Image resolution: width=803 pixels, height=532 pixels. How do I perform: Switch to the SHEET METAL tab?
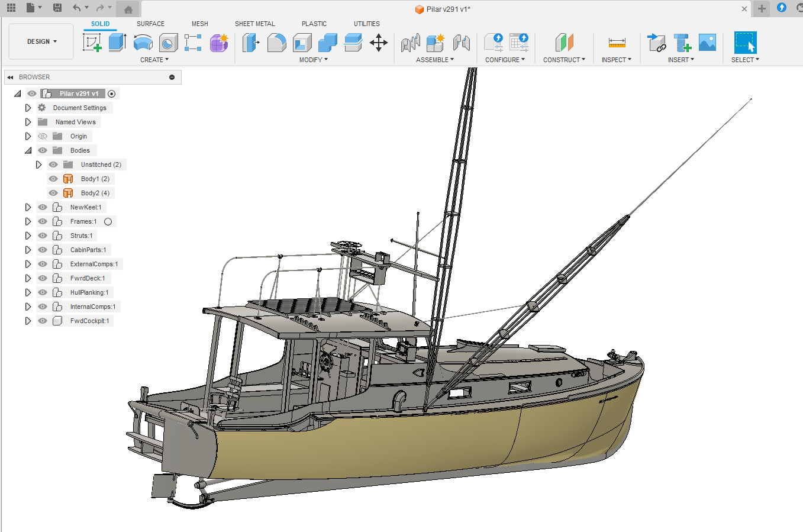[255, 24]
